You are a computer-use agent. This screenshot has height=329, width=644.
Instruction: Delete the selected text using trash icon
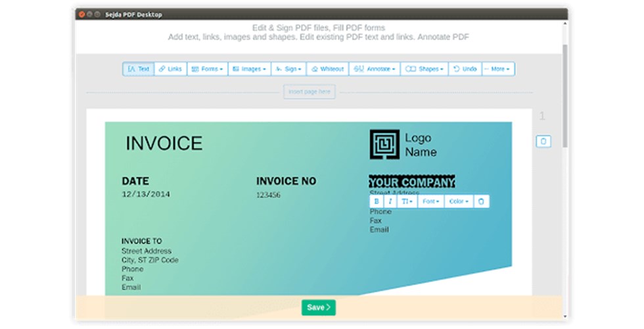pos(480,201)
